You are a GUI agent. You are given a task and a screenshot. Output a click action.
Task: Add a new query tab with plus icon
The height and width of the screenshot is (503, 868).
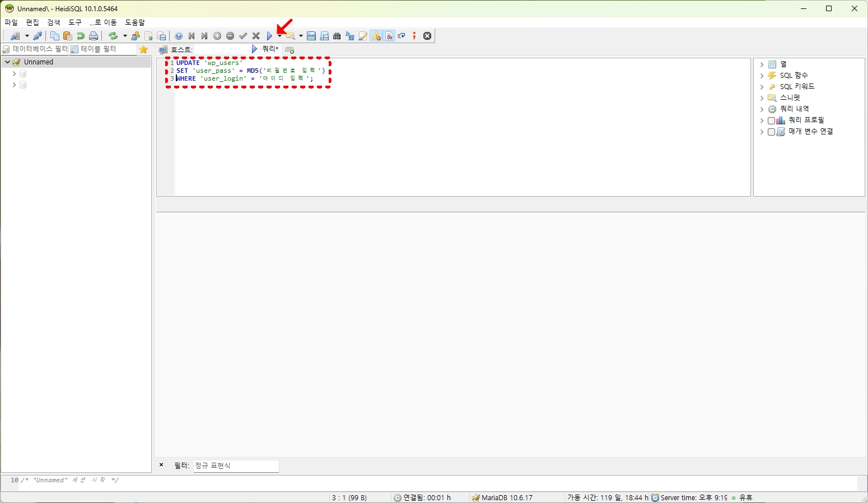click(x=290, y=50)
